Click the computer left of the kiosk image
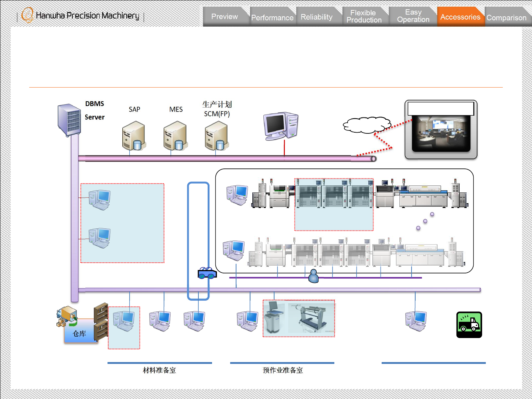Screen dimensions: 532x399 point(248,321)
